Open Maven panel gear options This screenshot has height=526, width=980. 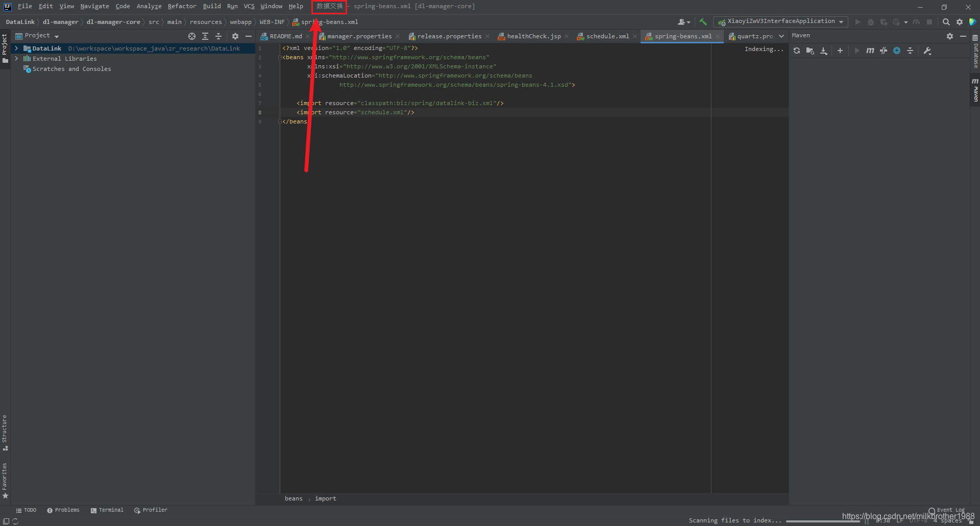pos(950,36)
